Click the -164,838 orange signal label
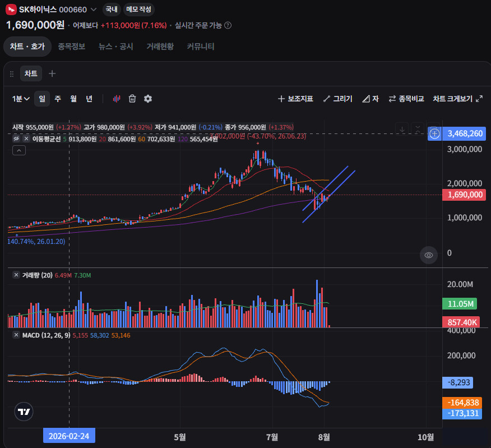Viewport: 491px width, 448px height. point(462,403)
